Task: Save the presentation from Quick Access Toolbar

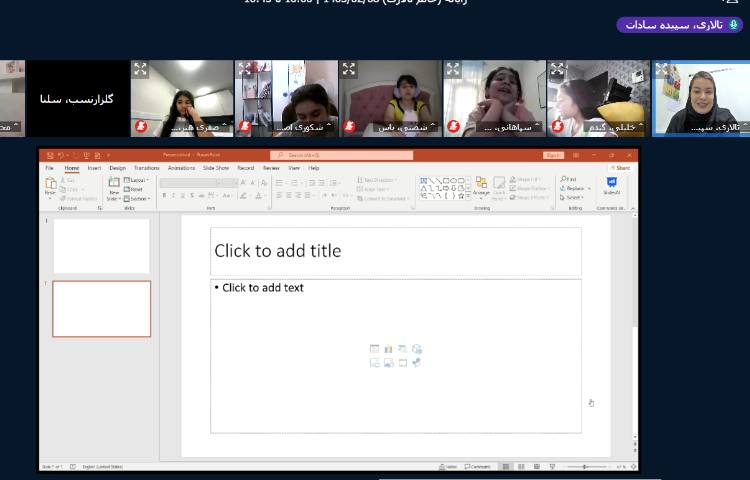Action: point(50,155)
